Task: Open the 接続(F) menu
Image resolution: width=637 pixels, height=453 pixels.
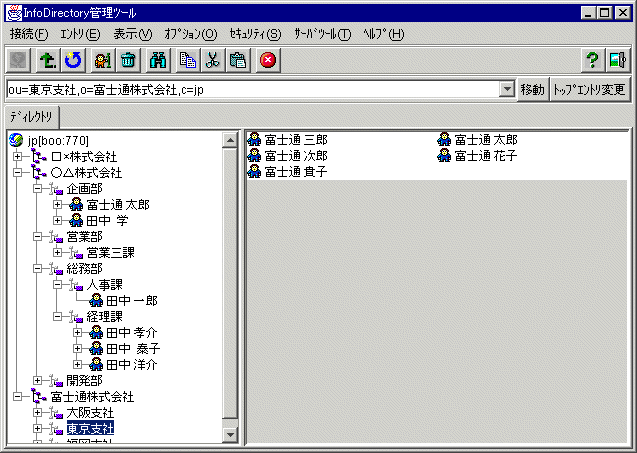Action: pyautogui.click(x=29, y=34)
